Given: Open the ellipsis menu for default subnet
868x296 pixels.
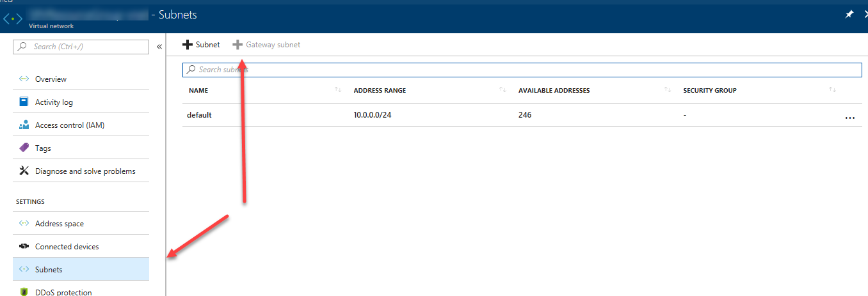Looking at the screenshot, I should coord(849,118).
